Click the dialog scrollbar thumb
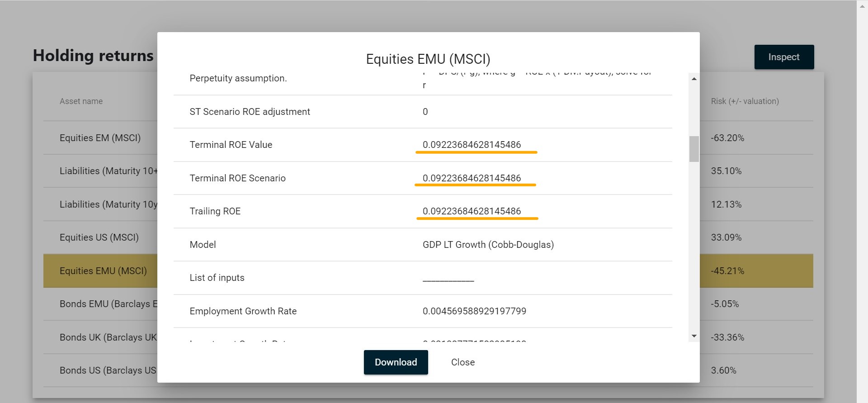 (694, 149)
